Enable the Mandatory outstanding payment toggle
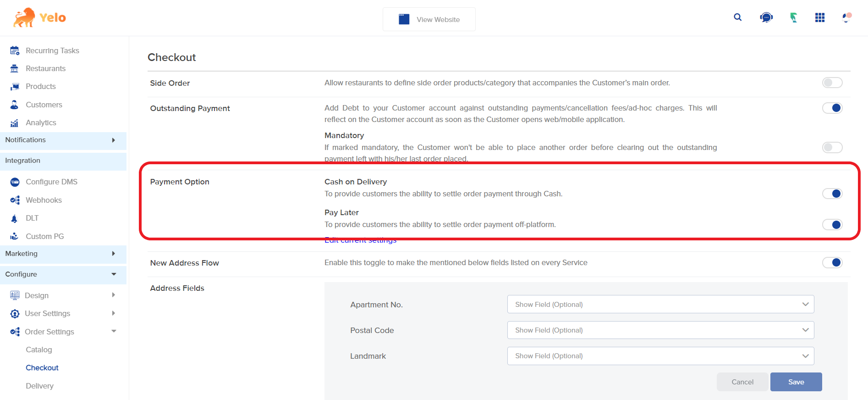This screenshot has height=400, width=868. click(x=832, y=147)
